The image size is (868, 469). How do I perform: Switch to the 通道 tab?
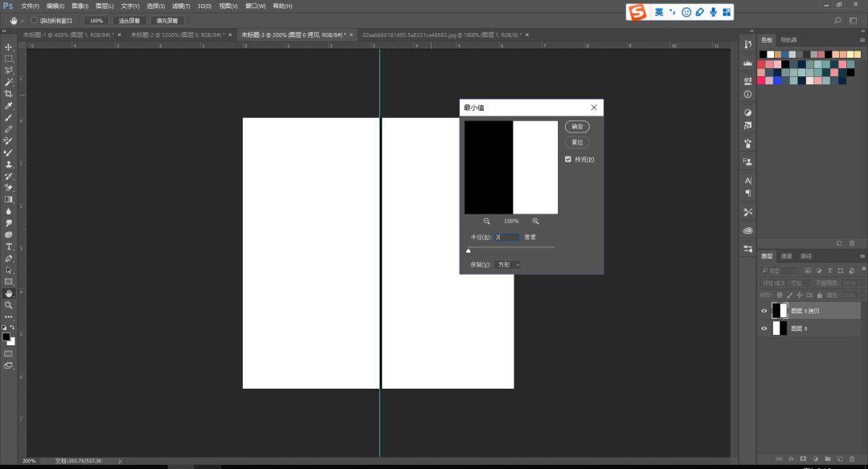point(786,256)
